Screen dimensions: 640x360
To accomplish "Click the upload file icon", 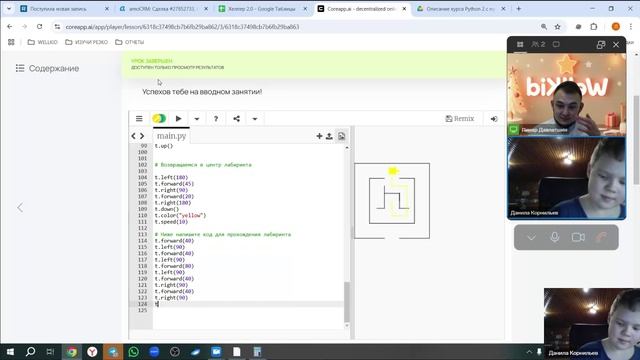I will tap(329, 136).
